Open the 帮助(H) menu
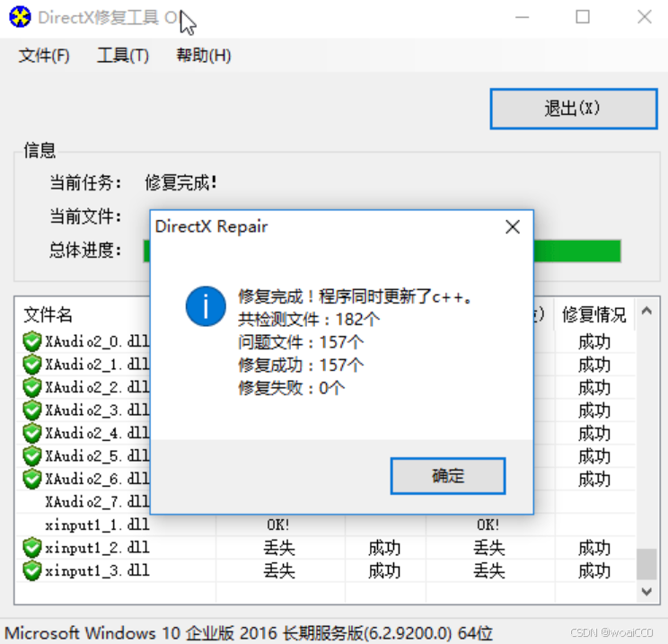 [x=204, y=56]
